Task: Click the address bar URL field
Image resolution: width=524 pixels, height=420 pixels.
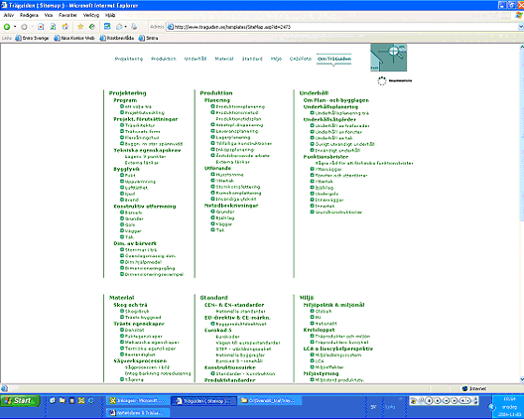Action: tap(342, 27)
